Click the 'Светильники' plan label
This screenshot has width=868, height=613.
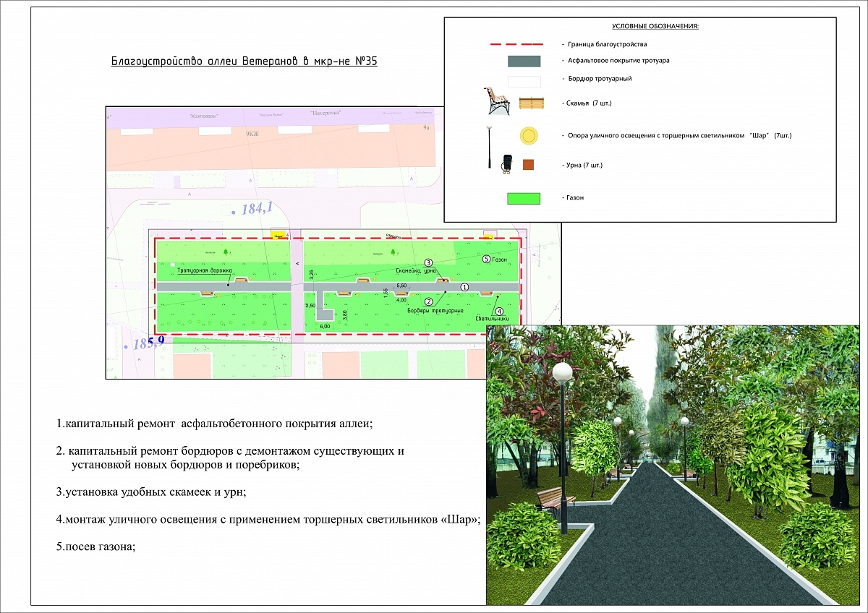click(x=493, y=319)
